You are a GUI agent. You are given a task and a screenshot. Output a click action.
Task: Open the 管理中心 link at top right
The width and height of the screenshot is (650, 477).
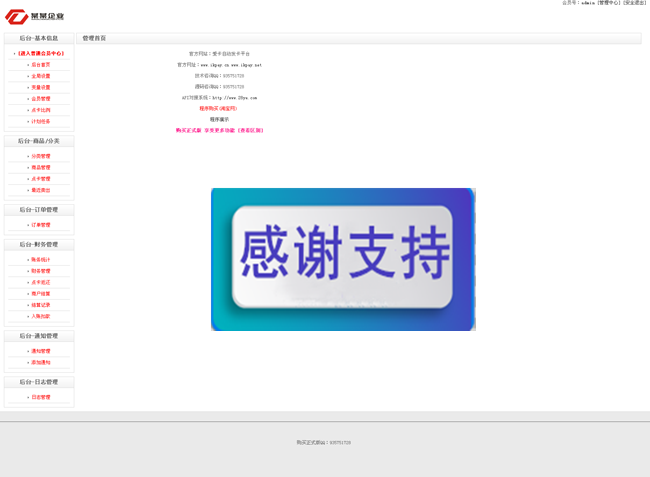coord(609,2)
